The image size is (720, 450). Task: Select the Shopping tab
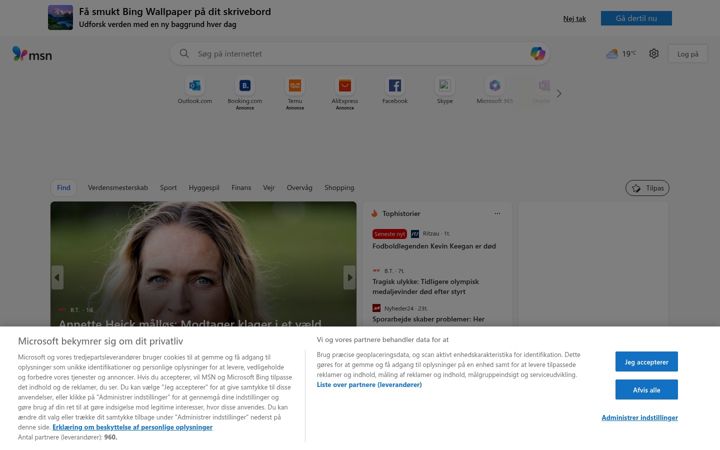point(339,187)
